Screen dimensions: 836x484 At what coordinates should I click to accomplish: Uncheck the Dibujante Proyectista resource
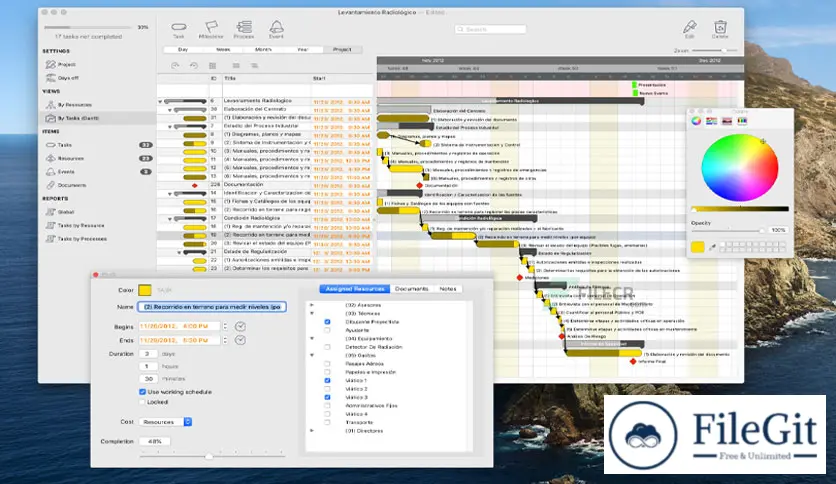(327, 322)
